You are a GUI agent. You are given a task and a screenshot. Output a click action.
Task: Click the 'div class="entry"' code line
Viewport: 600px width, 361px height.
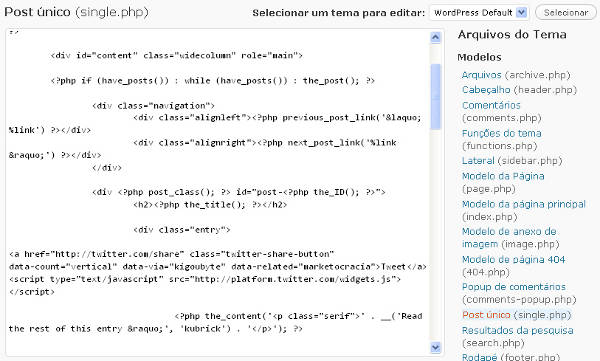(182, 230)
